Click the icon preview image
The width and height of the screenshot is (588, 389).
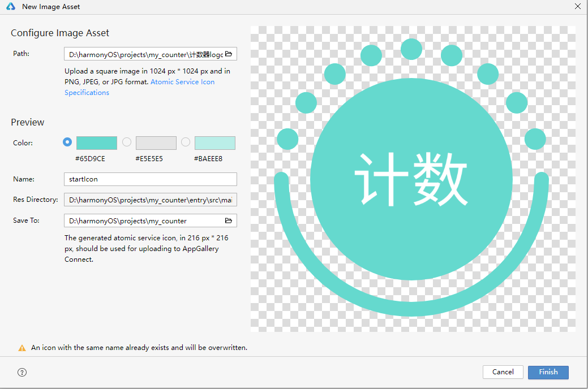pos(413,179)
